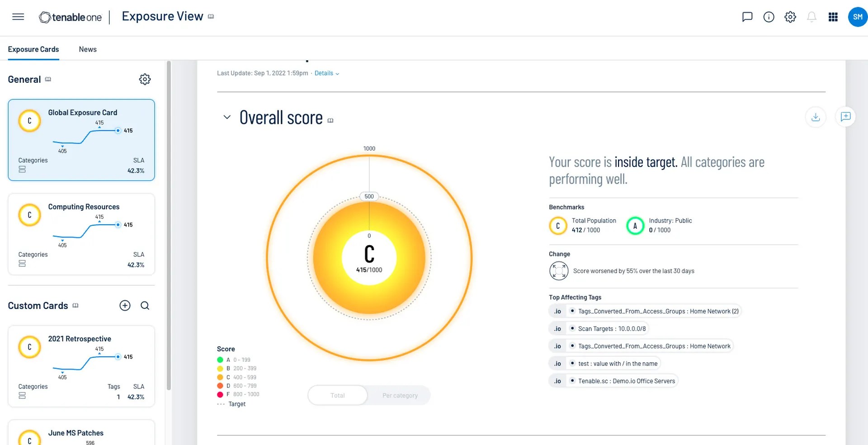Select the Computing Resources card
Image resolution: width=868 pixels, height=445 pixels.
[x=81, y=234]
